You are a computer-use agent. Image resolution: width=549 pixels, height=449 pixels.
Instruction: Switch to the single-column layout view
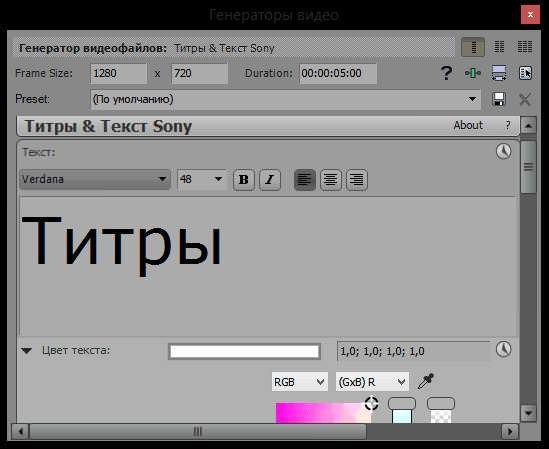[473, 47]
